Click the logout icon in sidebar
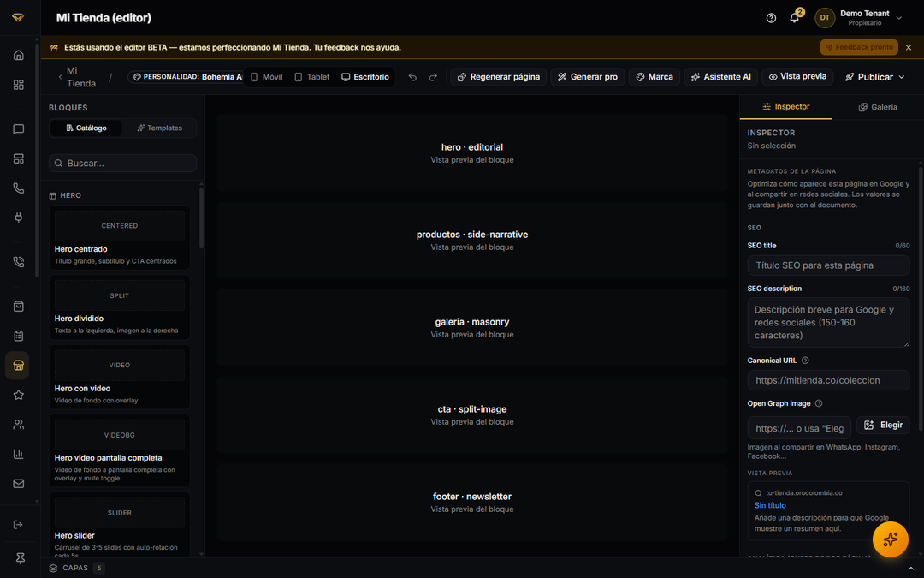The height and width of the screenshot is (578, 924). 18,524
